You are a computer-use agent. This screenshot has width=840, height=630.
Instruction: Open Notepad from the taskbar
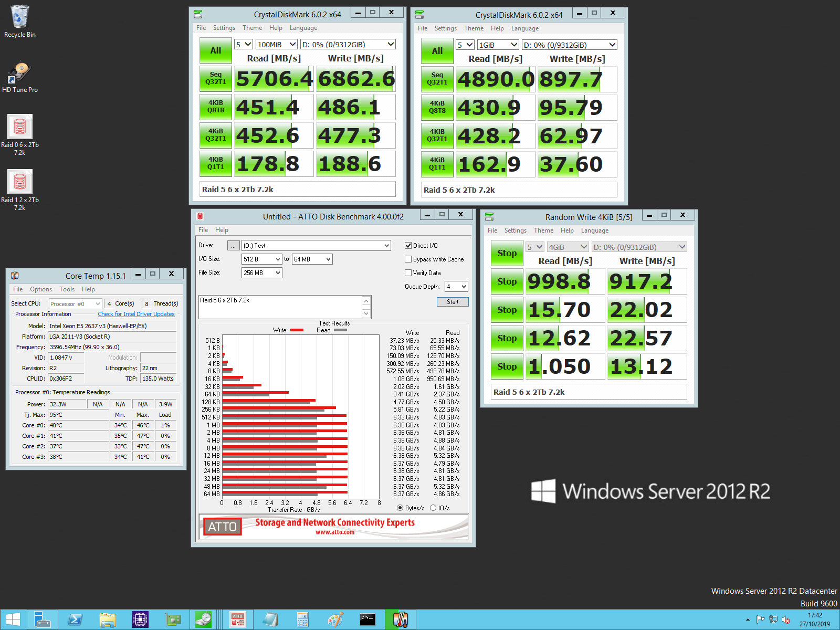point(270,620)
